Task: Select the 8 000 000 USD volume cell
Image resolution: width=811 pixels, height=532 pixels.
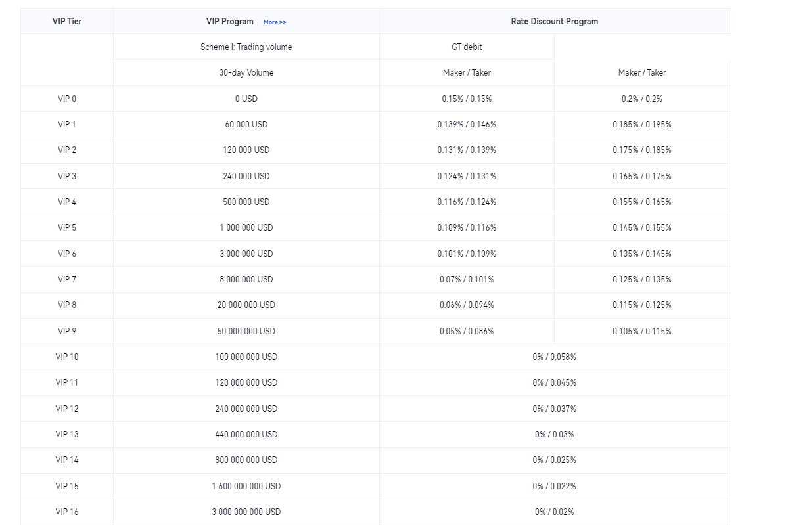Action: pyautogui.click(x=246, y=279)
